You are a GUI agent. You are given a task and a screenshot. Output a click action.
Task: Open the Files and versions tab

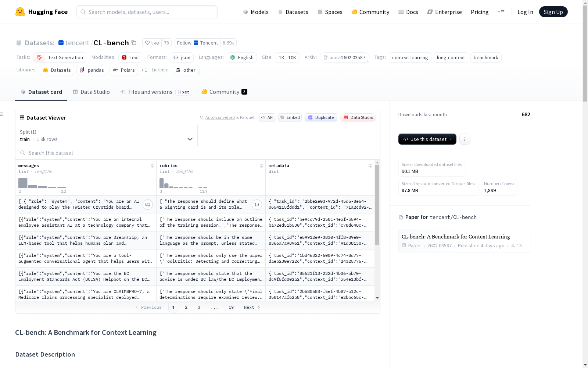click(x=155, y=92)
